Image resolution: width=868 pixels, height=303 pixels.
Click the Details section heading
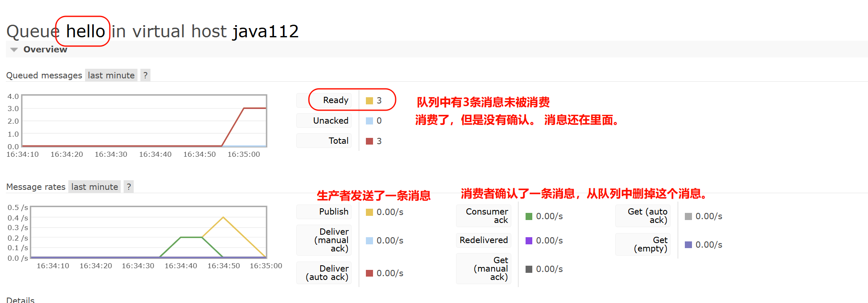coord(21,300)
